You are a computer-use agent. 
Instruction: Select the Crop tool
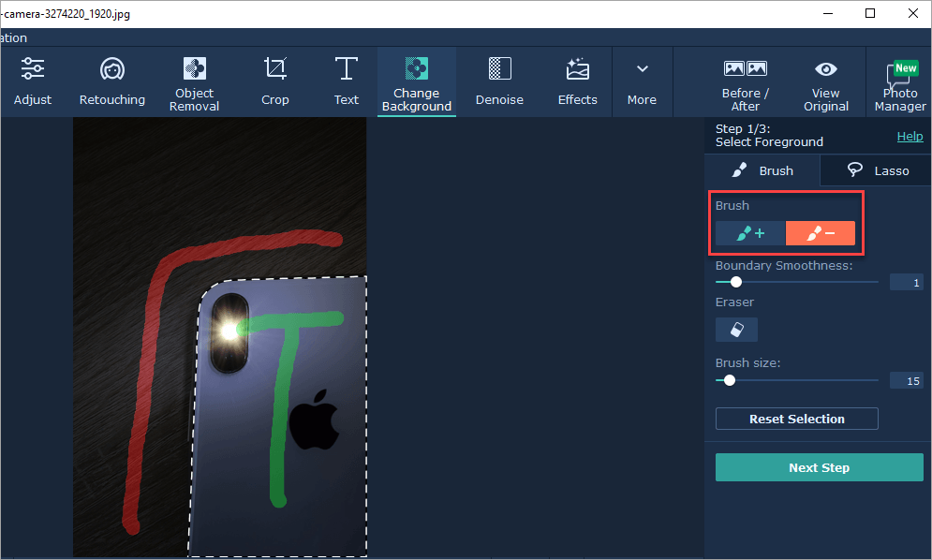point(275,82)
